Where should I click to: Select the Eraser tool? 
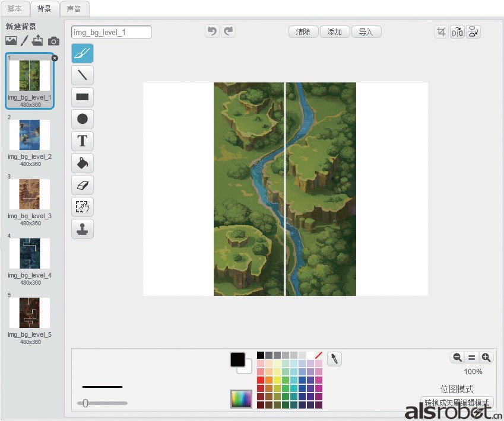(83, 185)
